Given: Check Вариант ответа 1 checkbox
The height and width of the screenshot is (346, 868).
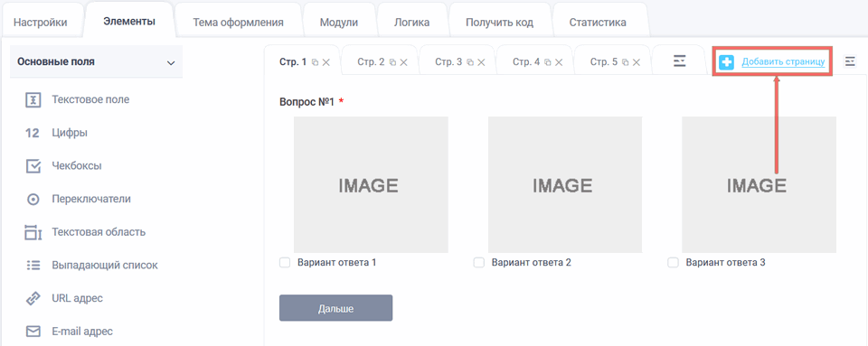Looking at the screenshot, I should (x=285, y=263).
